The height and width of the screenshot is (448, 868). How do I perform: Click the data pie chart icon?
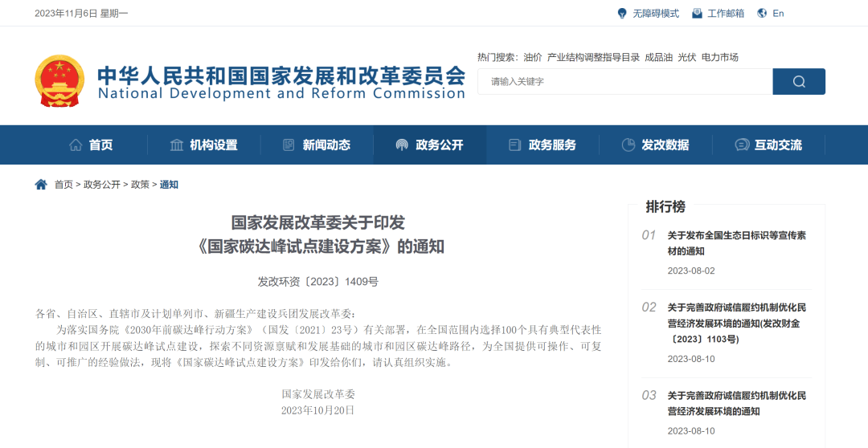point(628,145)
